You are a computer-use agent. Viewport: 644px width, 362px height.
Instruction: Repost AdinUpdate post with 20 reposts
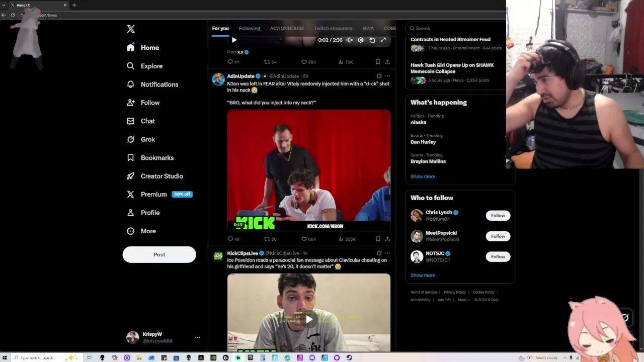270,239
